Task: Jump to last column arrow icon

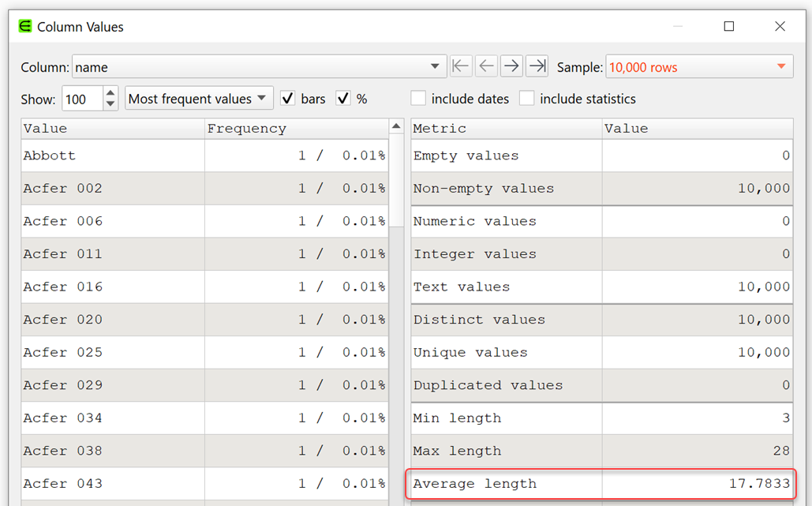Action: click(x=537, y=66)
